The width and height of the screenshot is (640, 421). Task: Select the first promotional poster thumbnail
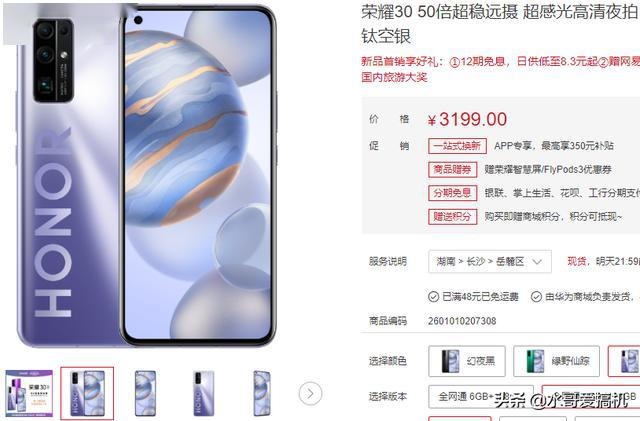[29, 393]
